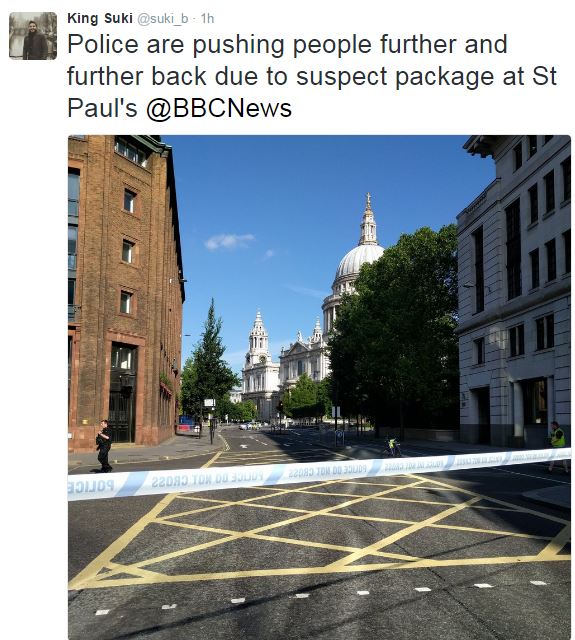
Task: Click the 1h tweet timestamp
Action: click(x=207, y=19)
